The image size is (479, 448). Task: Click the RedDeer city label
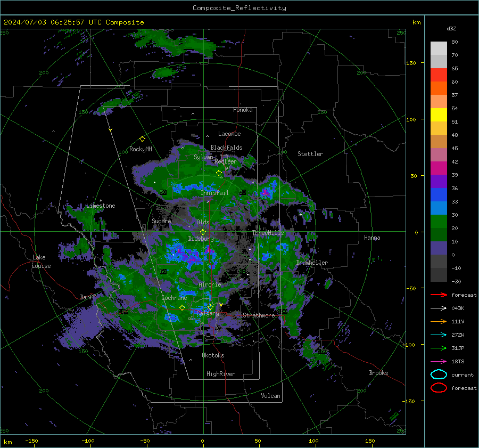point(226,161)
